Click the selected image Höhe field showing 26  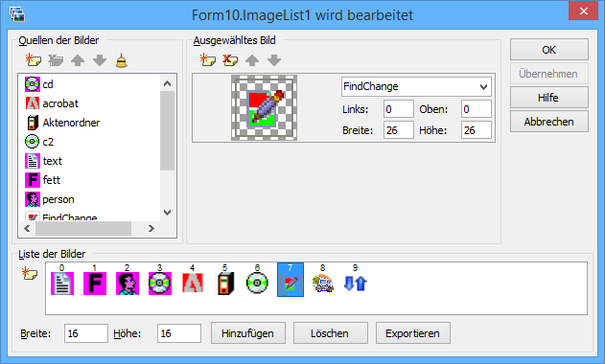[477, 130]
